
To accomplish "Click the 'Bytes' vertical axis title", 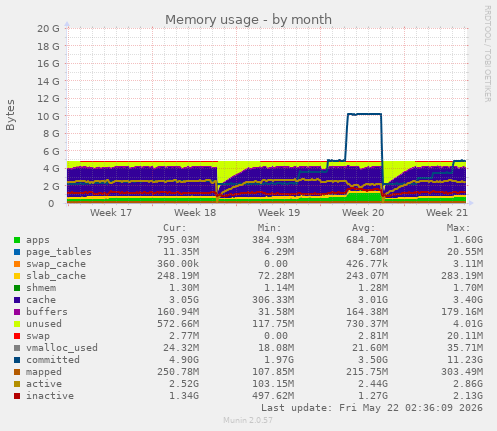I will tap(10, 115).
